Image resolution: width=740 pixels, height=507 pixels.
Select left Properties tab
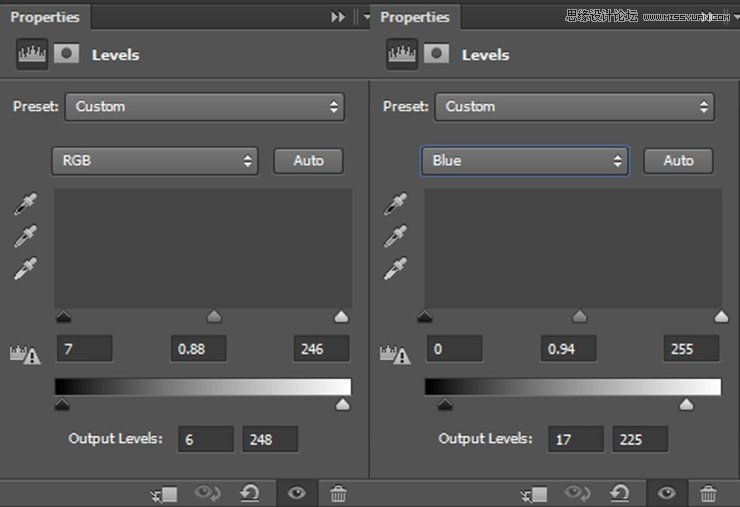pyautogui.click(x=45, y=17)
